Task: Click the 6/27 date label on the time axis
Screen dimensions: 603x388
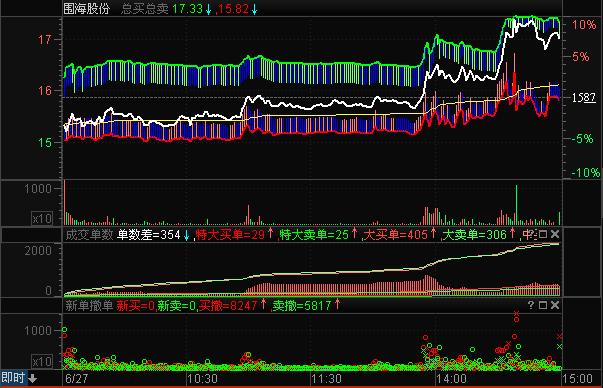Action: [76, 378]
